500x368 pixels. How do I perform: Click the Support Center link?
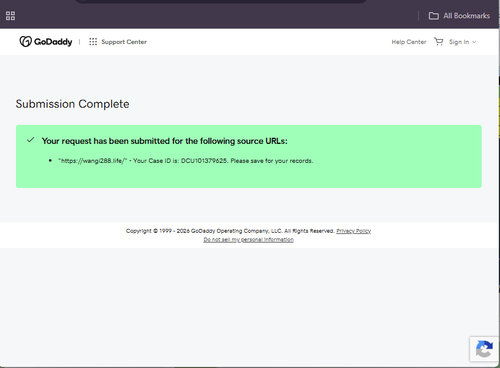(124, 42)
